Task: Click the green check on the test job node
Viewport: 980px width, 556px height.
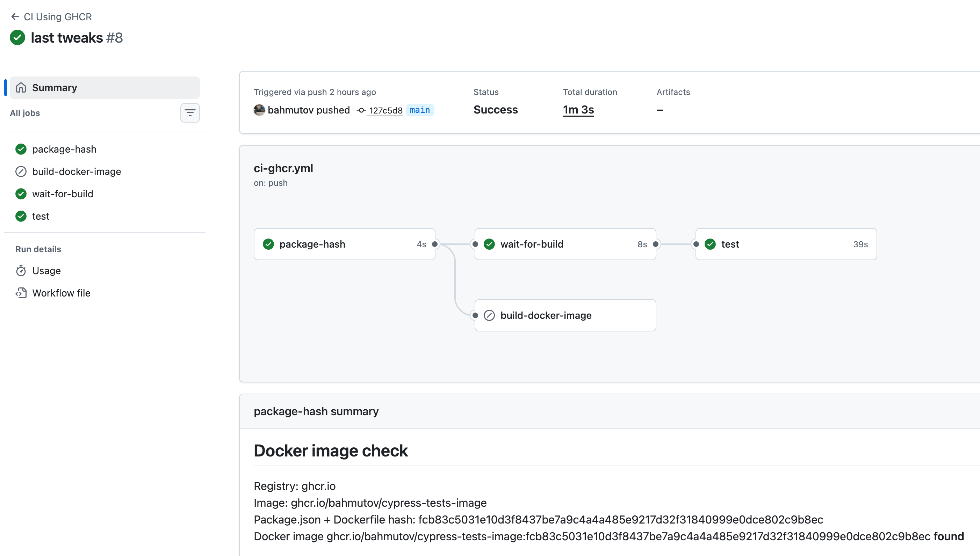Action: pyautogui.click(x=710, y=244)
